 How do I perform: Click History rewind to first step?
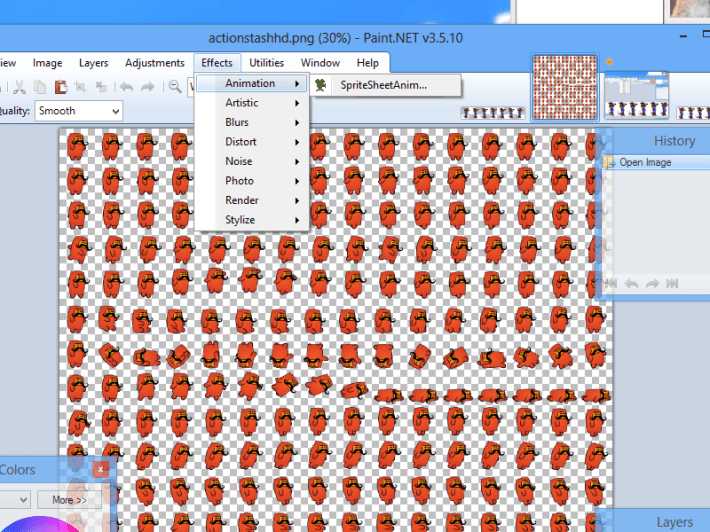[x=611, y=283]
